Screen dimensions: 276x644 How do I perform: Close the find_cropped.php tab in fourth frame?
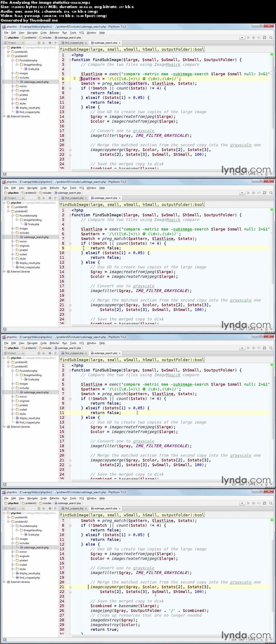tap(86, 509)
